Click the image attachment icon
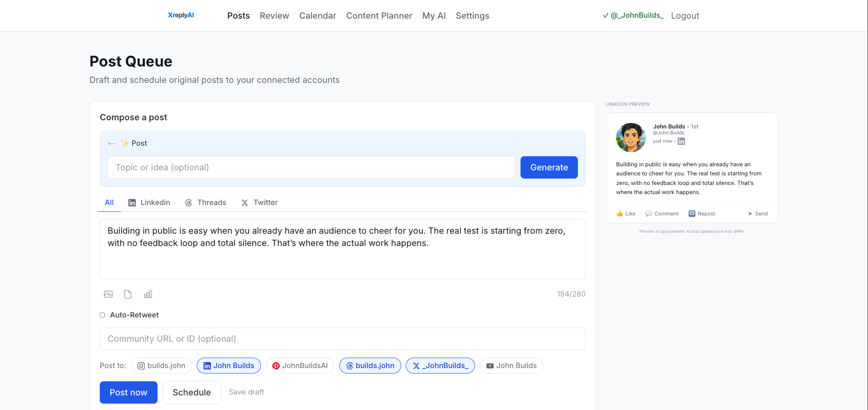The height and width of the screenshot is (410, 868). coord(108,294)
